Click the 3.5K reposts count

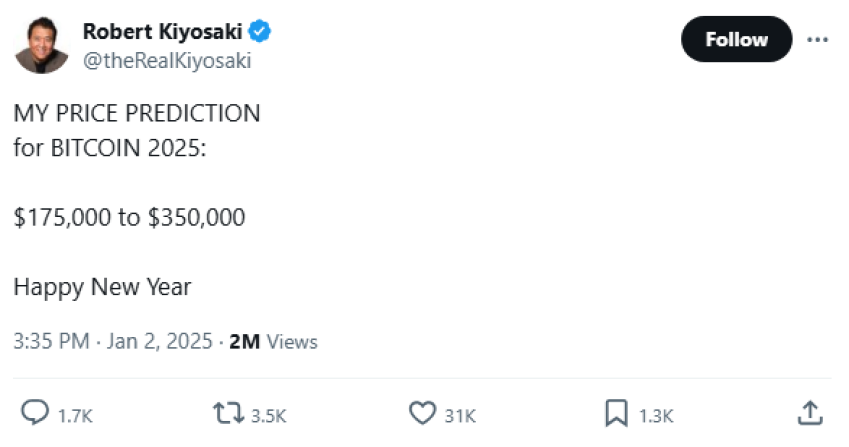click(269, 414)
